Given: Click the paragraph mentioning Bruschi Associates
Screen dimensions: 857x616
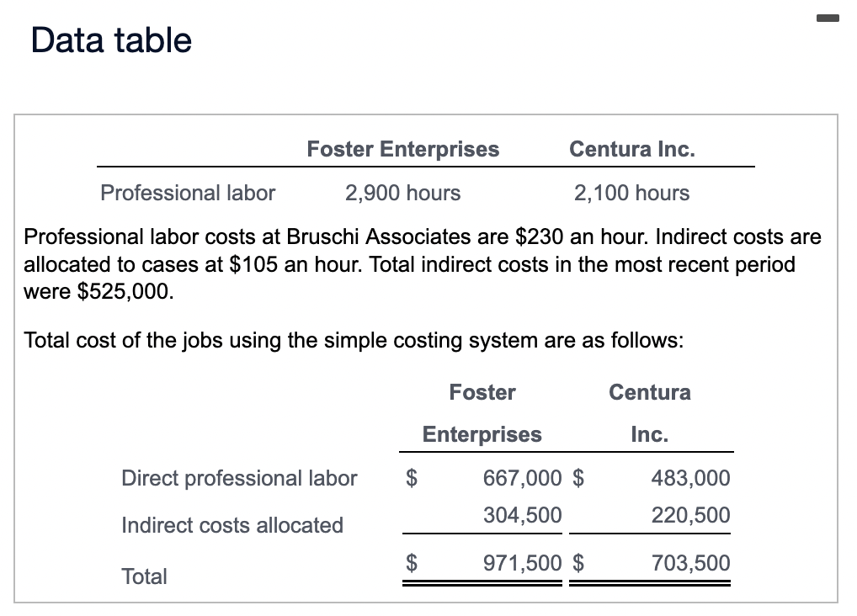Looking at the screenshot, I should pyautogui.click(x=422, y=264).
